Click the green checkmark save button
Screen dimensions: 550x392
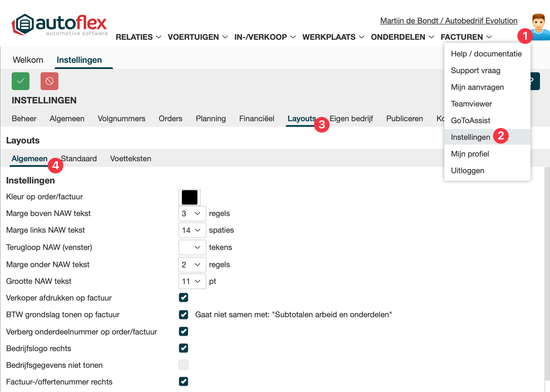click(x=21, y=81)
